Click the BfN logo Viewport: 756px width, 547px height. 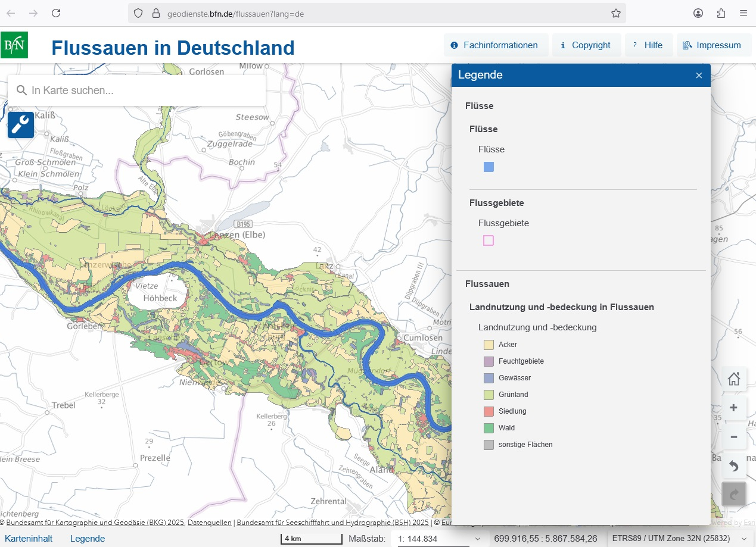pyautogui.click(x=14, y=45)
